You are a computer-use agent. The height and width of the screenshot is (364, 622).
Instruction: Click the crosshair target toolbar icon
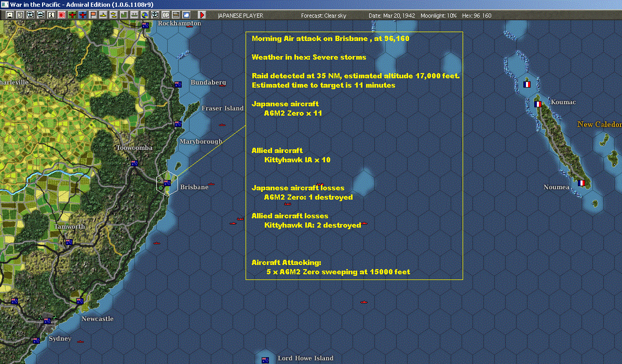155,15
